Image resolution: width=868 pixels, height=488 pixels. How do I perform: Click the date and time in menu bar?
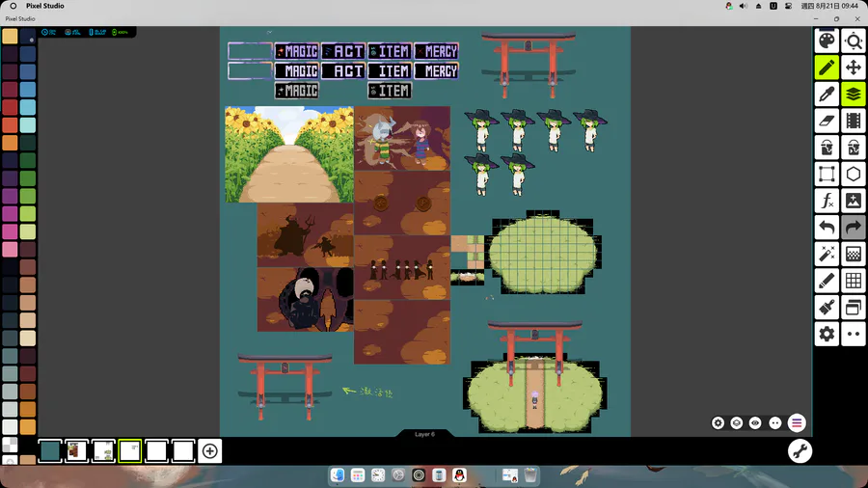(829, 6)
